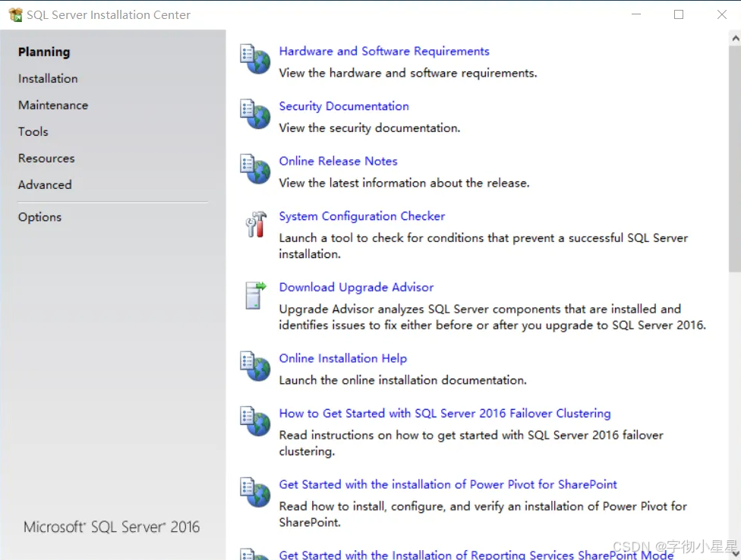Switch to the Advanced section

(x=45, y=184)
